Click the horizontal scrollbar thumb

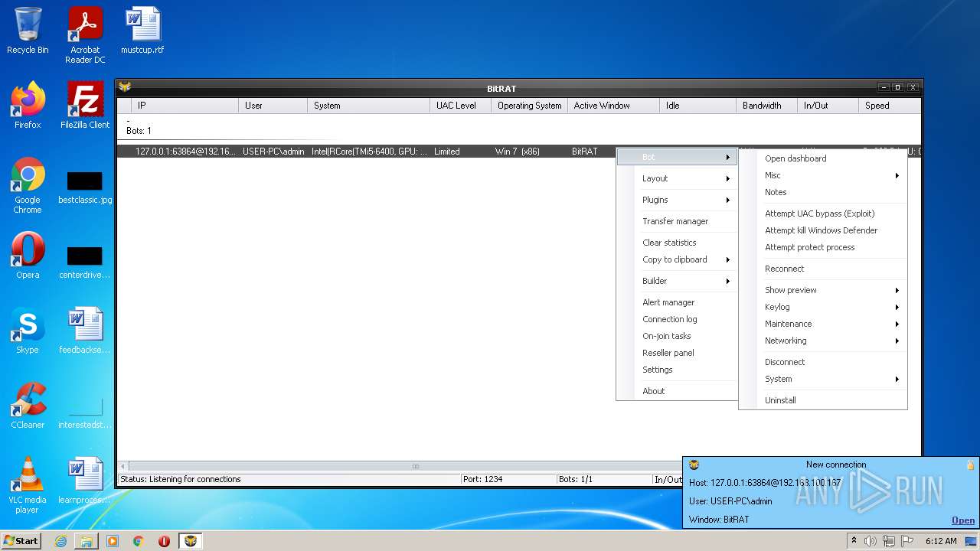[x=415, y=466]
